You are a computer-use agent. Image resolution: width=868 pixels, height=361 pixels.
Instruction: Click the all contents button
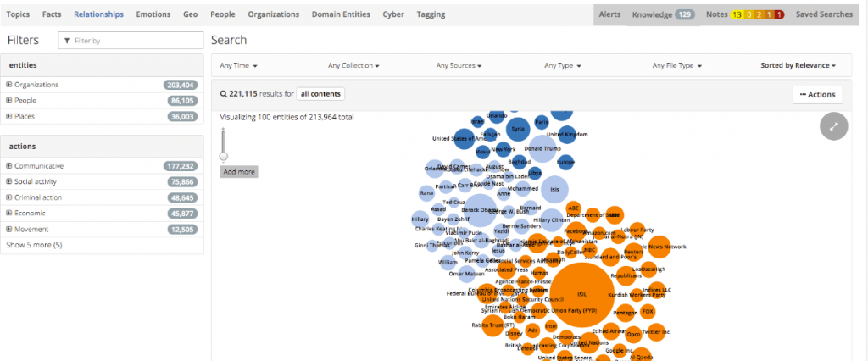coord(320,94)
